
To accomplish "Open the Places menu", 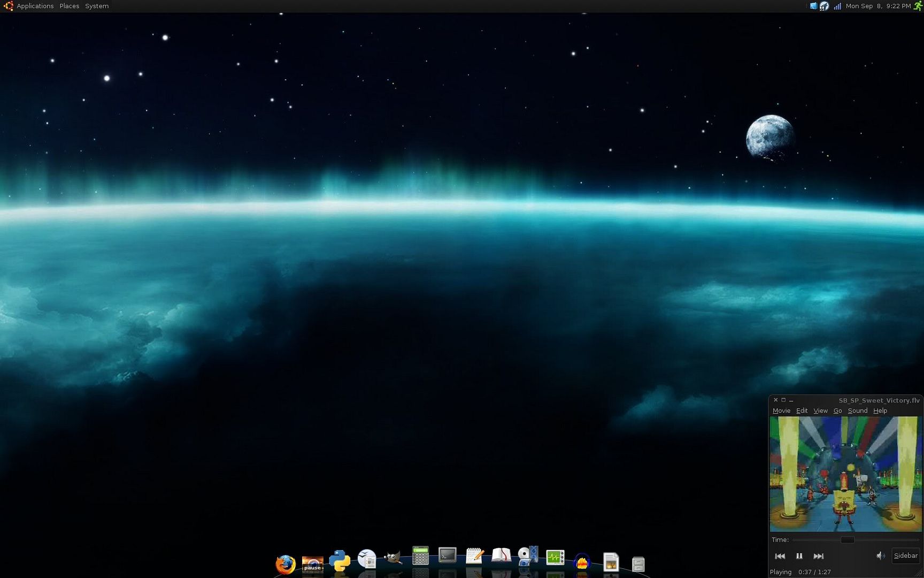I will coord(69,6).
